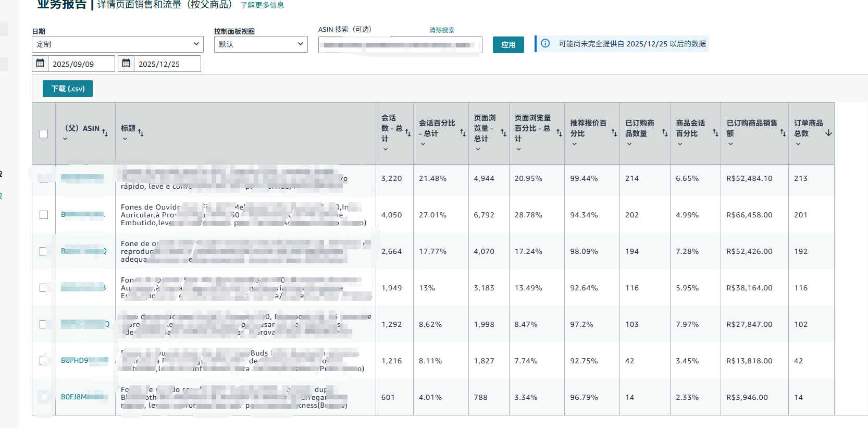Click 下载 (.csv) button
The width and height of the screenshot is (868, 428).
click(68, 89)
